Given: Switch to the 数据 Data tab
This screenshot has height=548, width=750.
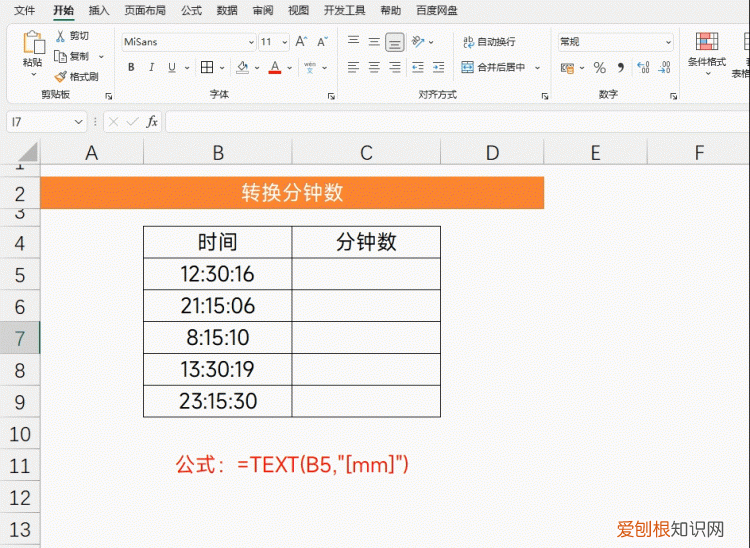Looking at the screenshot, I should tap(227, 10).
